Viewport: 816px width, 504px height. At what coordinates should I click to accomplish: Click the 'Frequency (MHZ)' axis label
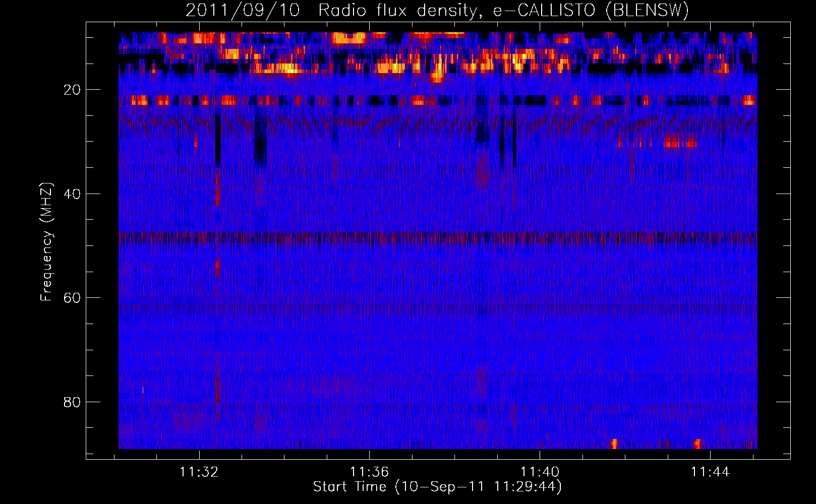[x=46, y=242]
